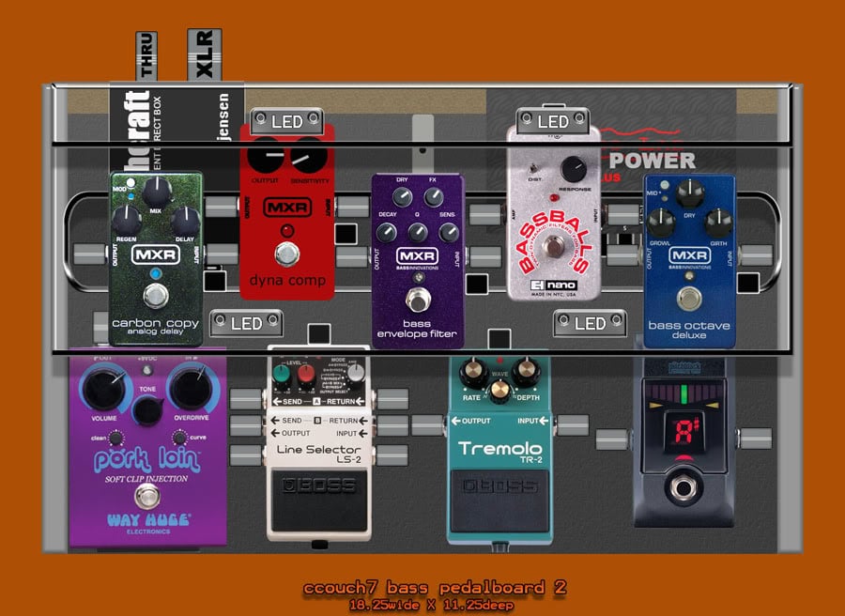
Task: Click the XLR jack plug
Action: coord(205,54)
